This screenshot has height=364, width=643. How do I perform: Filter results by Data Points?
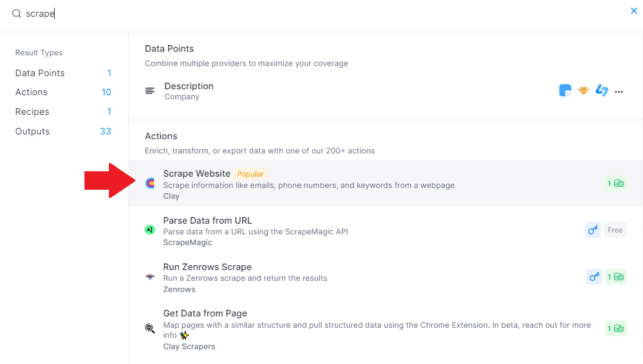click(40, 73)
